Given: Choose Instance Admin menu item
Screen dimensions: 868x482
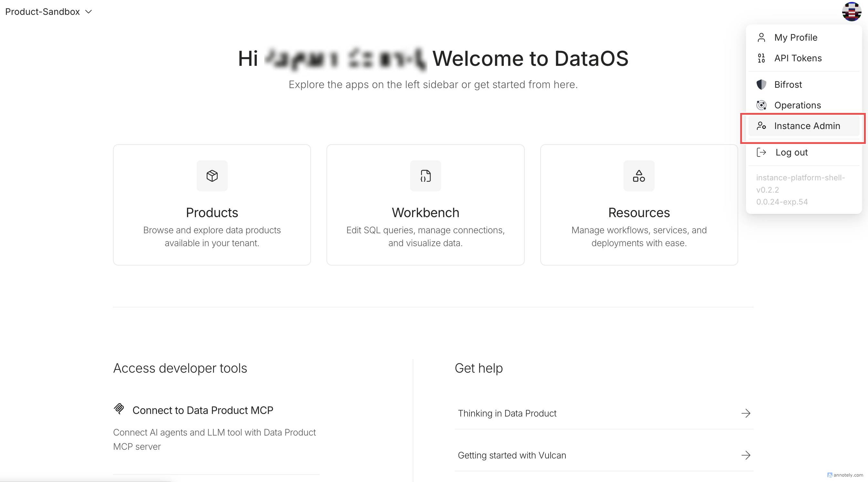Looking at the screenshot, I should [x=804, y=126].
